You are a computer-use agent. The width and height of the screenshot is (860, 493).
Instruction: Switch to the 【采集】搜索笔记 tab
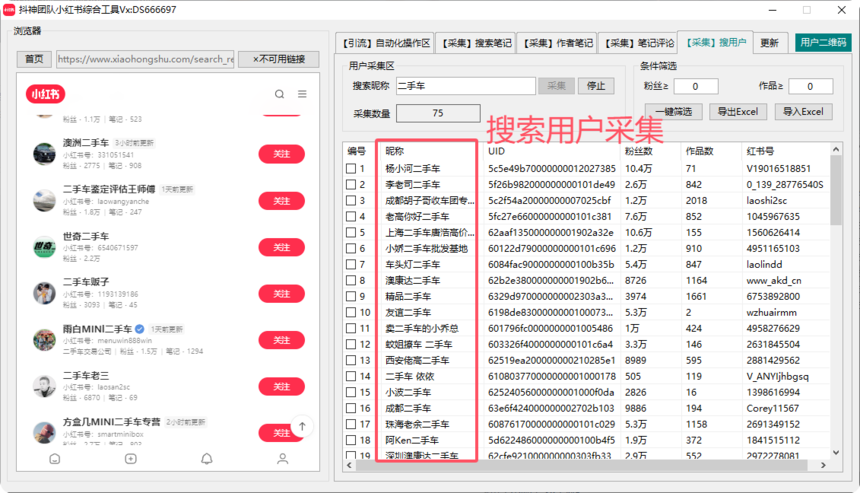[x=476, y=43]
